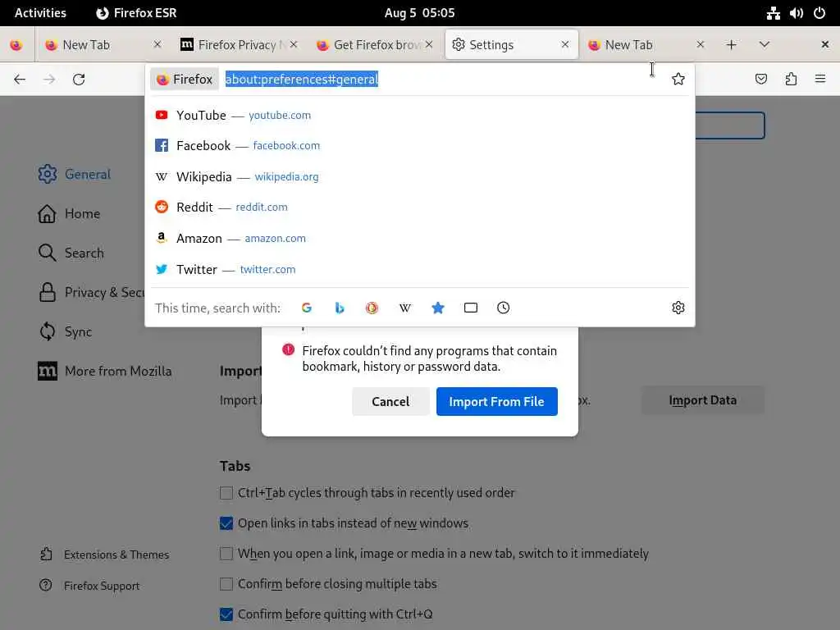This screenshot has width=840, height=630.
Task: Search history using the clock shortcut
Action: coord(503,308)
